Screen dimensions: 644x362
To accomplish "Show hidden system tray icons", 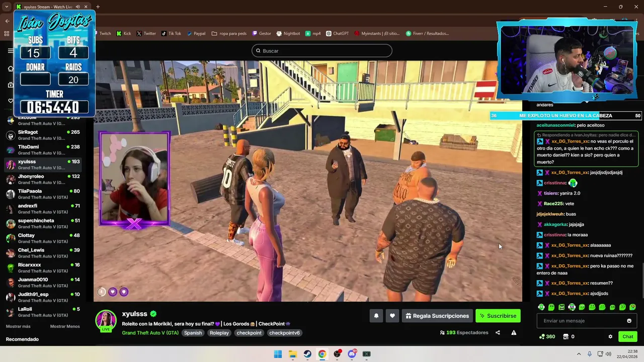I will pos(579,354).
